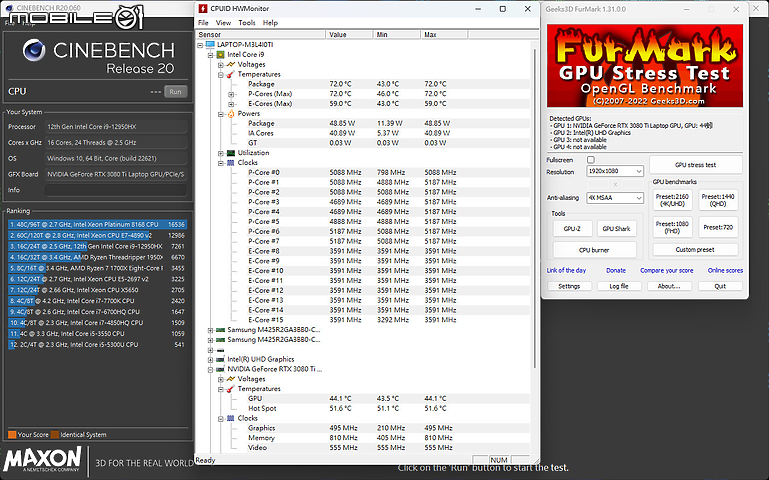Toggle the Fullscreen checkbox in FurMark
Viewport: 769px width, 480px height.
tap(591, 160)
